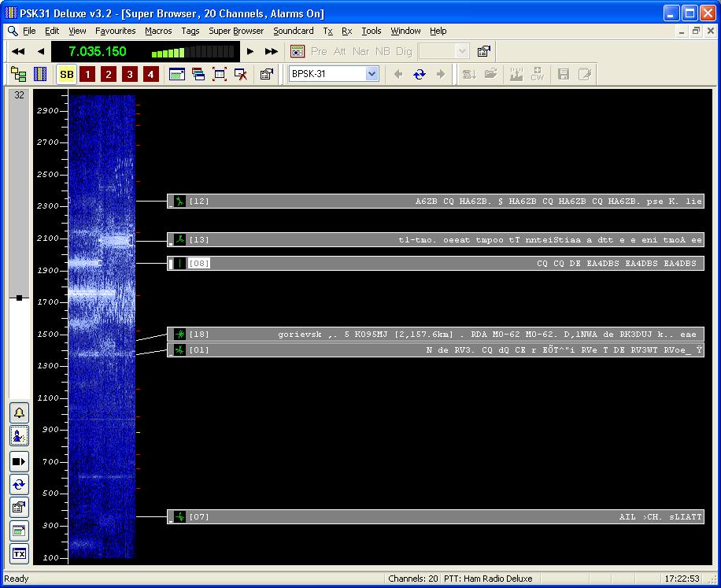Click the wizard icon in left sidebar
This screenshot has height=588, width=721.
point(19,436)
